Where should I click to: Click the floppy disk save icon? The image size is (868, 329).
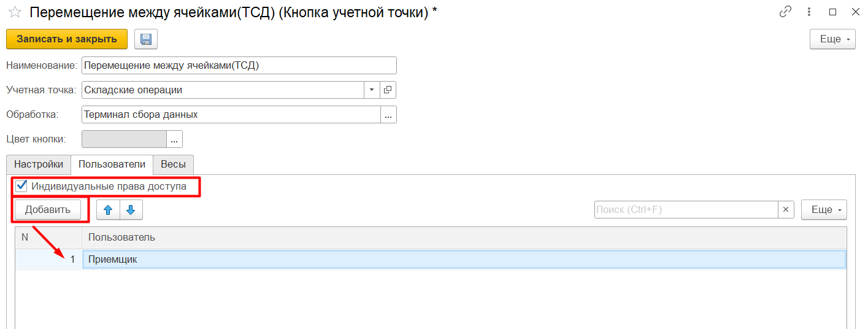pyautogui.click(x=146, y=39)
